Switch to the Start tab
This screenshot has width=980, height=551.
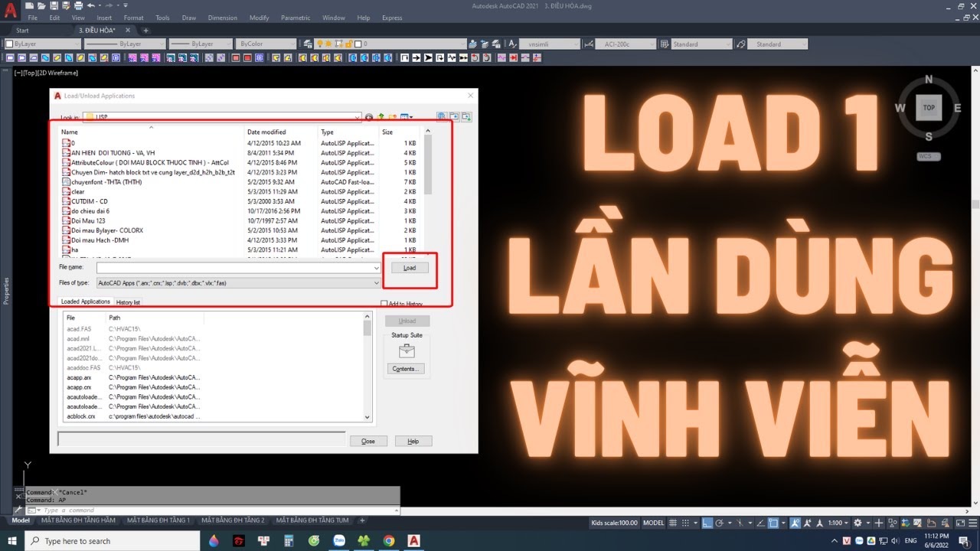pos(22,31)
